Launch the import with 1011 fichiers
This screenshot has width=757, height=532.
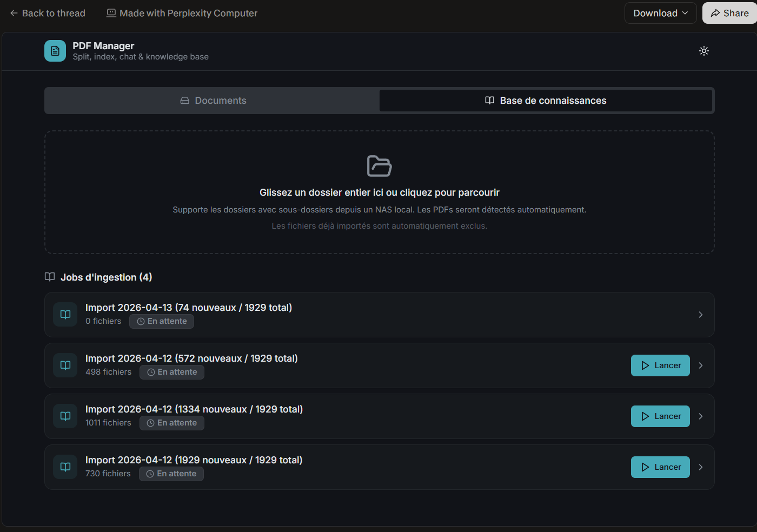(660, 416)
